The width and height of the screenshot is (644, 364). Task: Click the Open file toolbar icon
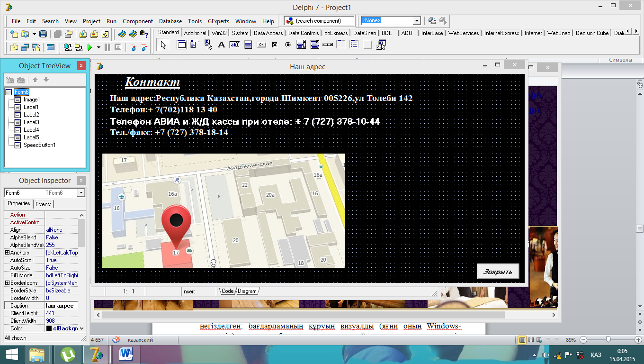point(24,34)
